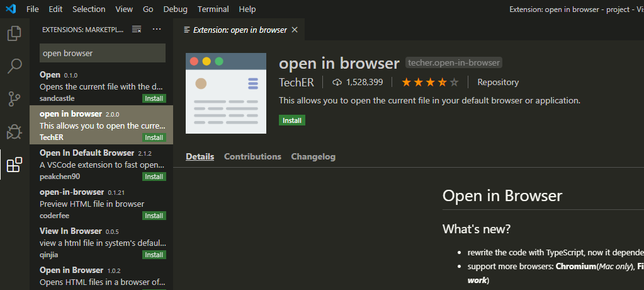Viewport: 644px width, 290px height.
Task: Clear extensions search results icon
Action: click(137, 29)
